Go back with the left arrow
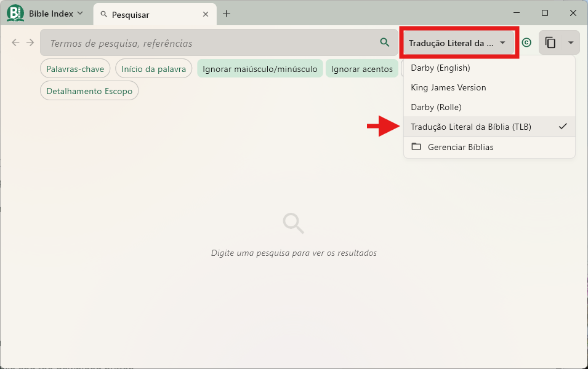Screen dimensions: 588x369 tap(15, 42)
